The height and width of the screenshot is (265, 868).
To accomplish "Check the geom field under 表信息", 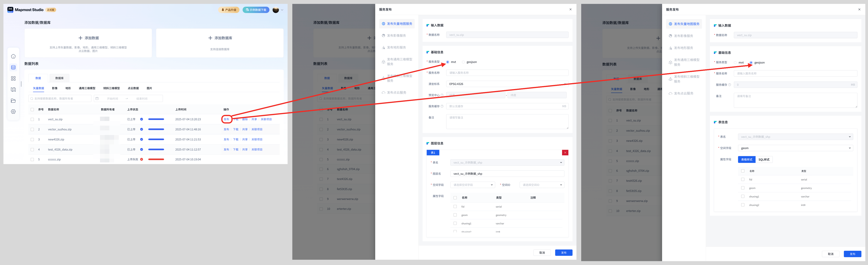I will tap(743, 188).
